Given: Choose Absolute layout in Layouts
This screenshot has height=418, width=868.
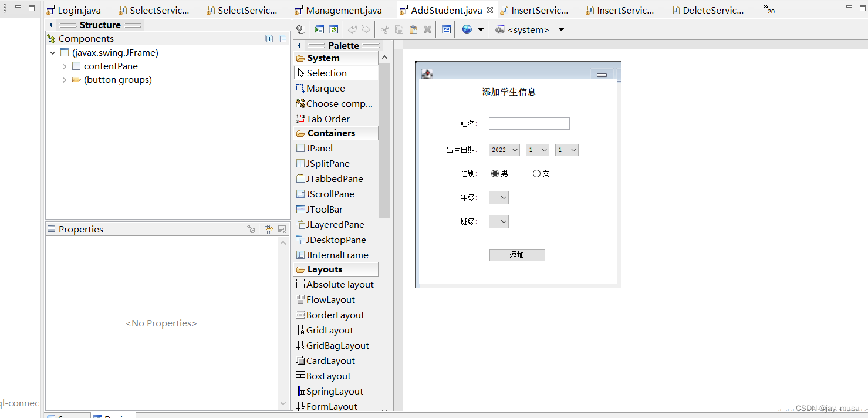Looking at the screenshot, I should (336, 284).
